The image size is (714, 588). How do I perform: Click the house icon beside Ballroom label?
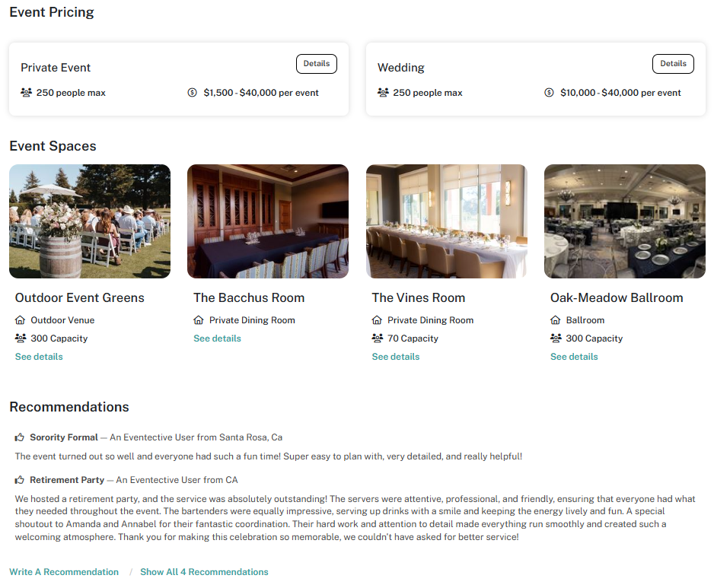pyautogui.click(x=555, y=320)
